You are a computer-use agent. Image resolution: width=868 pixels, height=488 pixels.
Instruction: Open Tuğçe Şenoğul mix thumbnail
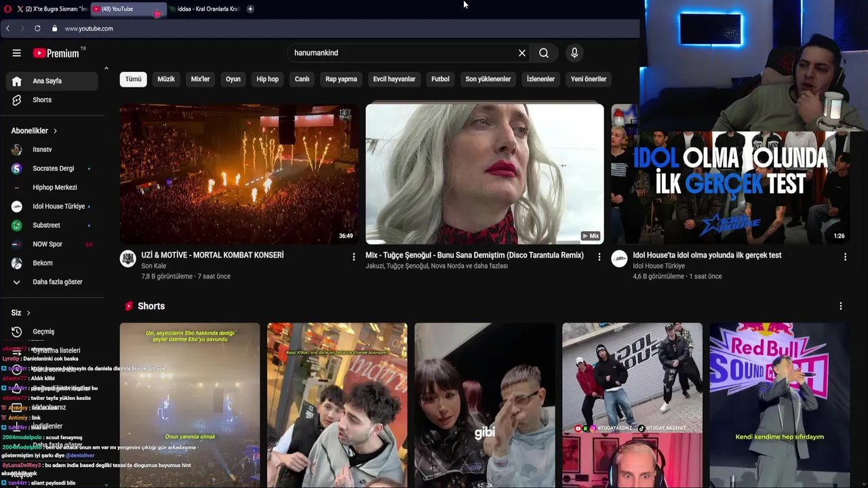484,174
